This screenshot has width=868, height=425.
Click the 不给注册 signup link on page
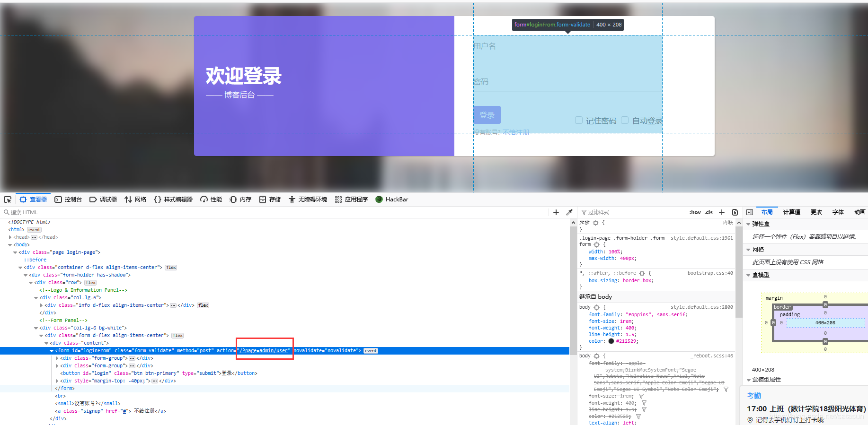516,133
